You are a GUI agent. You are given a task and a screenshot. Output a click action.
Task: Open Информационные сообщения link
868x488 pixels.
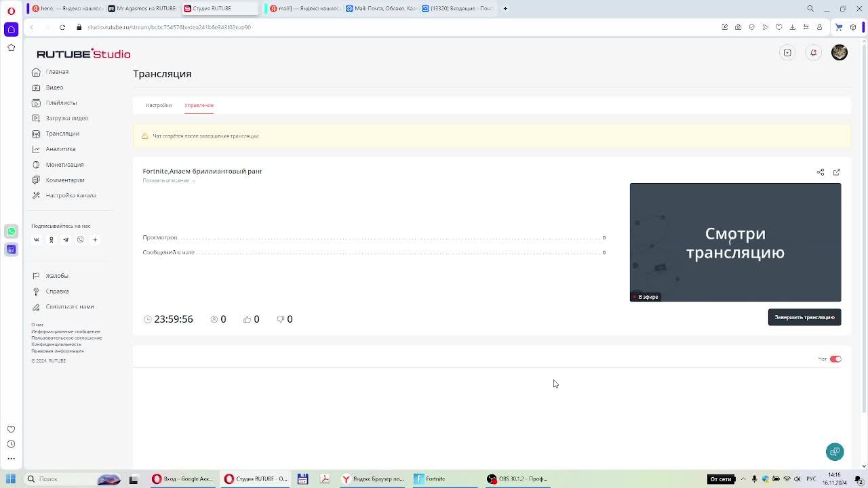66,331
